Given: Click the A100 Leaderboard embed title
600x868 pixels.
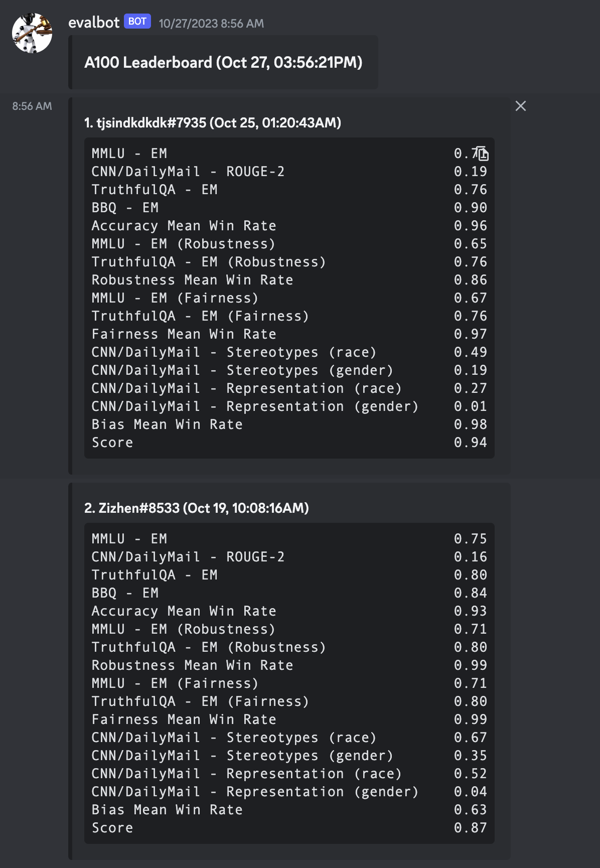Looking at the screenshot, I should [x=223, y=63].
